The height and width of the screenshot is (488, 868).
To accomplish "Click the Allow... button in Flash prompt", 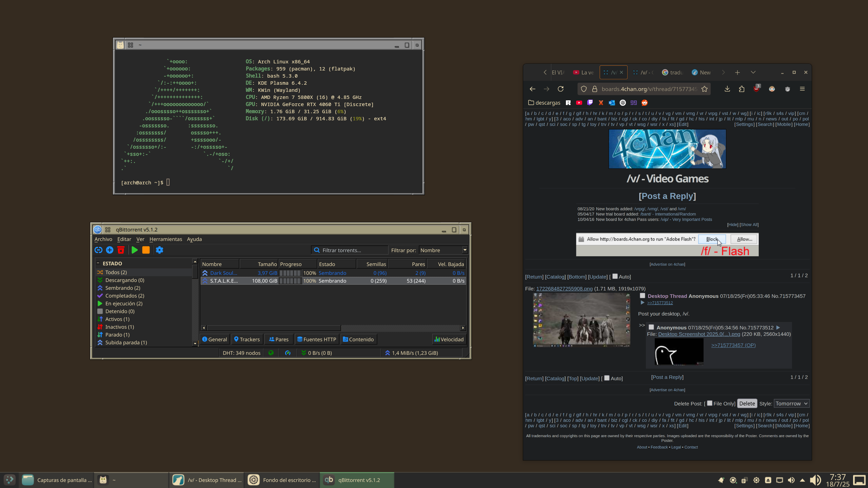I will tap(744, 239).
